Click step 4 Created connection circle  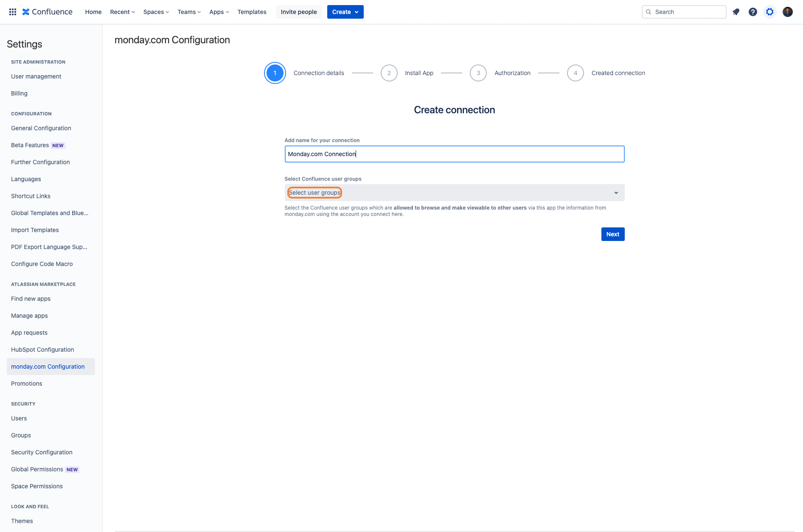point(576,73)
